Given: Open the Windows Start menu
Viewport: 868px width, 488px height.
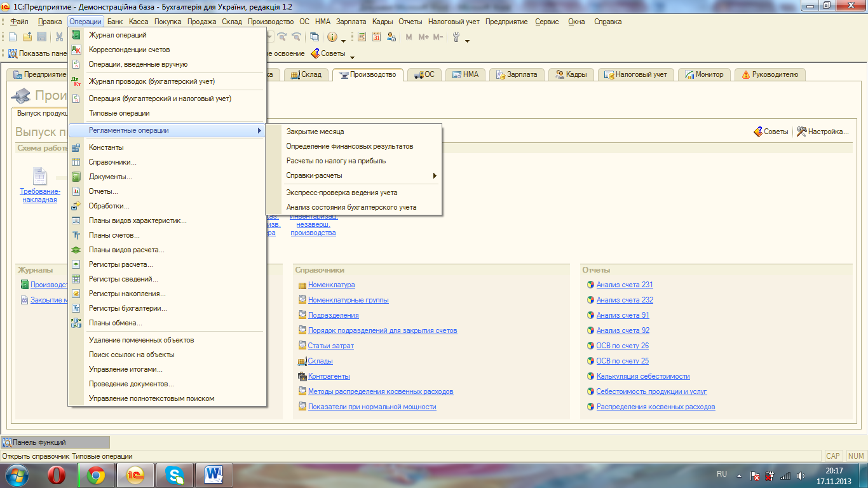Looking at the screenshot, I should [18, 475].
